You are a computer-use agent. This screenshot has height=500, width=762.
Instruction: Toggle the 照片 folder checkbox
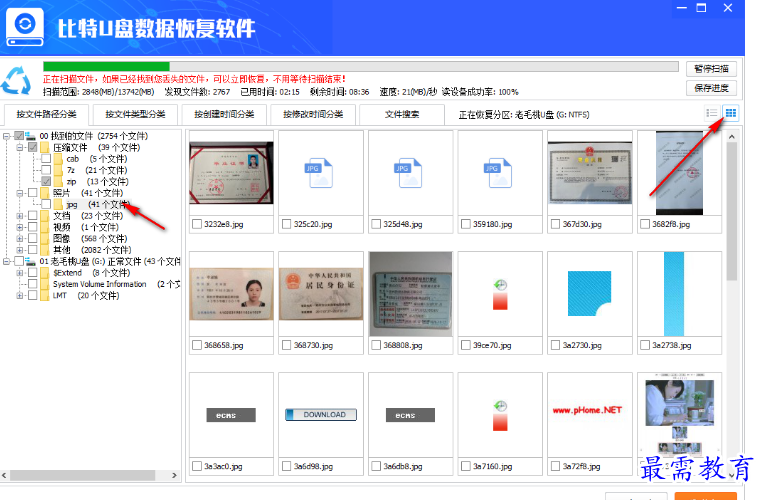(x=33, y=193)
